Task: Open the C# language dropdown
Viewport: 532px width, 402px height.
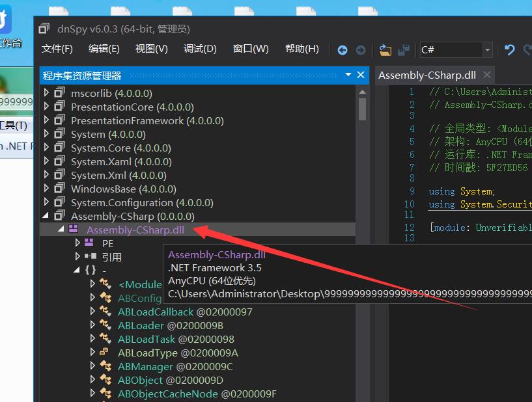Action: [x=487, y=50]
